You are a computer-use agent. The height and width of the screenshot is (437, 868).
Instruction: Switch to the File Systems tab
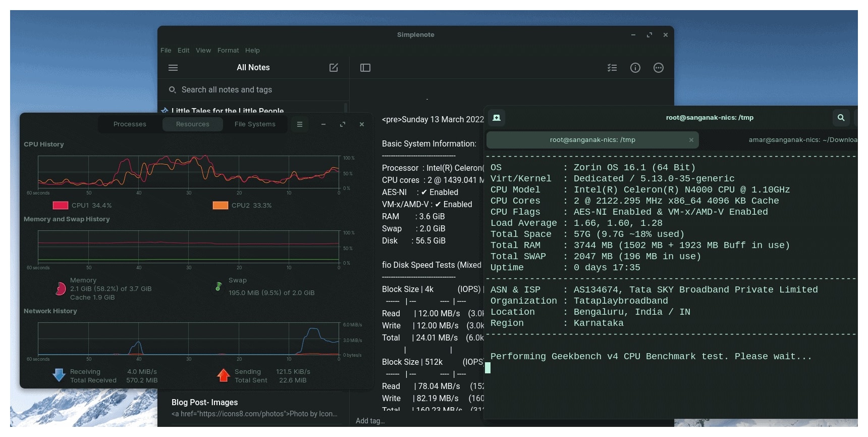[255, 124]
